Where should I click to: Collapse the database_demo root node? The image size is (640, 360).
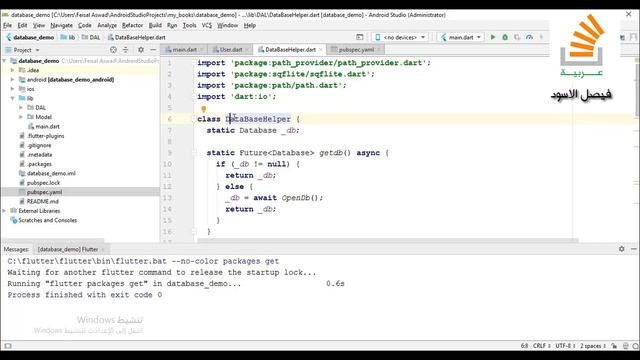pos(4,61)
